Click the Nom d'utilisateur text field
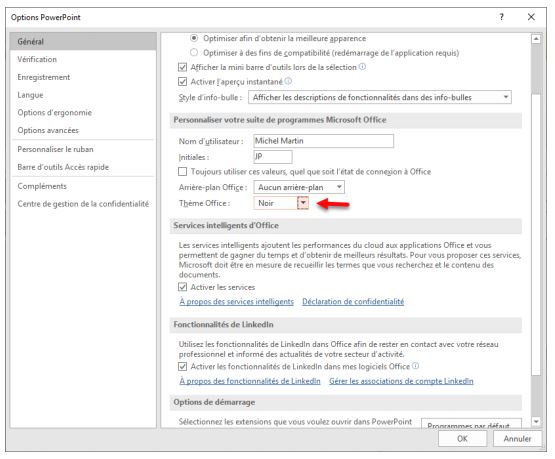The height and width of the screenshot is (459, 555). click(324, 141)
